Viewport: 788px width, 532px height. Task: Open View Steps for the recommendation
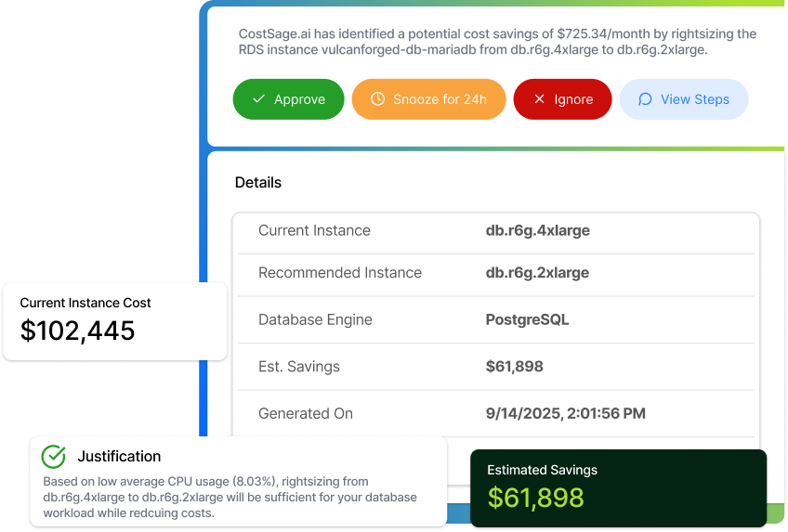coord(683,99)
